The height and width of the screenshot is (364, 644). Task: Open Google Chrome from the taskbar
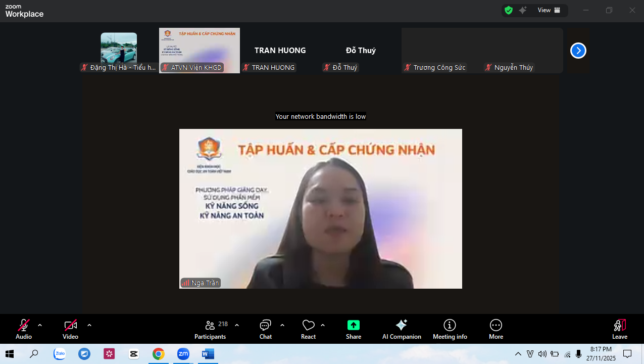(159, 354)
